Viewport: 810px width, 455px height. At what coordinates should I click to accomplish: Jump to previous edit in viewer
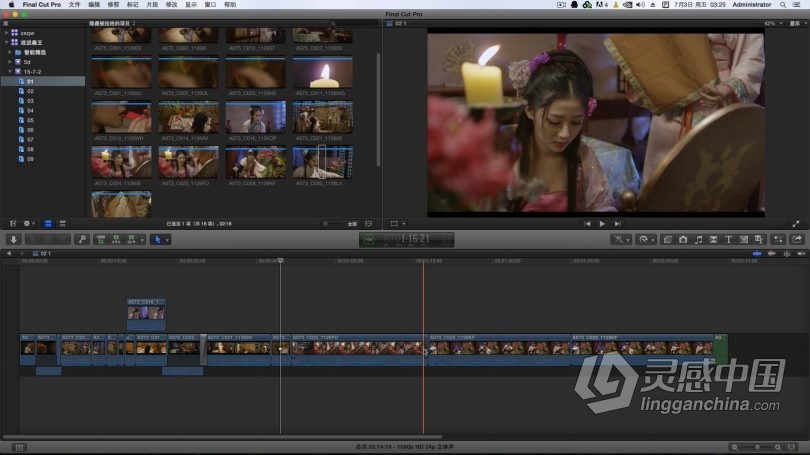[x=587, y=224]
